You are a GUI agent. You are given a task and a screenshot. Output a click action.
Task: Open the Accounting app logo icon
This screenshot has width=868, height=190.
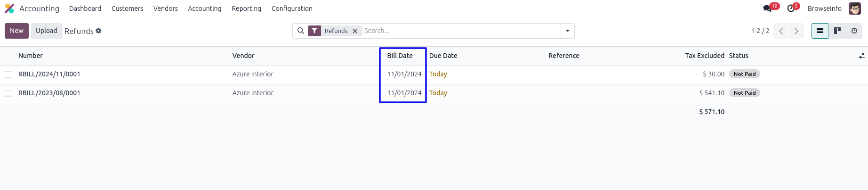pyautogui.click(x=9, y=8)
